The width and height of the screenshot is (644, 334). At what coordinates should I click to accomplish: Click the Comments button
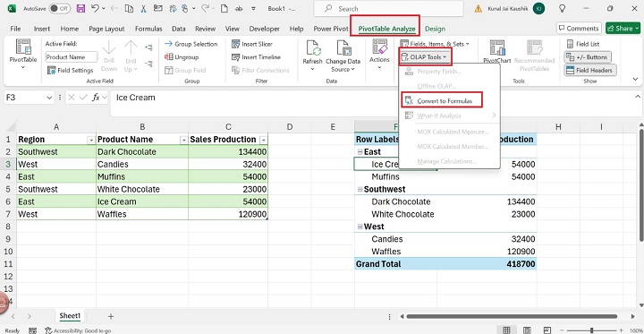point(579,29)
